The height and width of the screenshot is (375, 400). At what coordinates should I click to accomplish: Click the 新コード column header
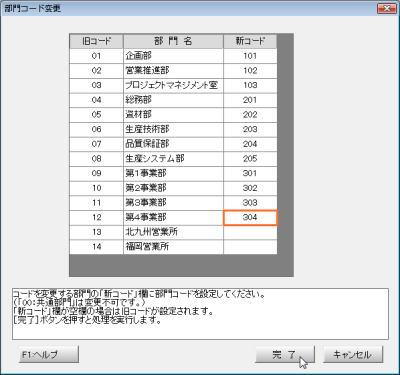[250, 41]
